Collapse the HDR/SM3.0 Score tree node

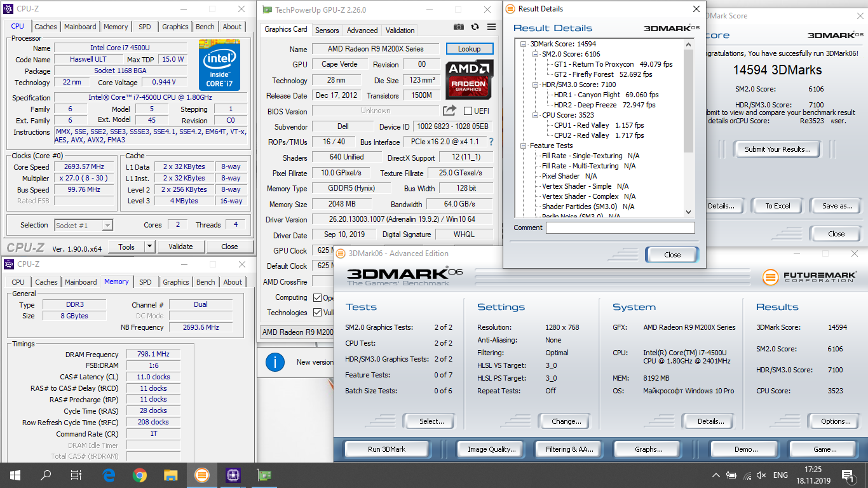click(x=535, y=85)
